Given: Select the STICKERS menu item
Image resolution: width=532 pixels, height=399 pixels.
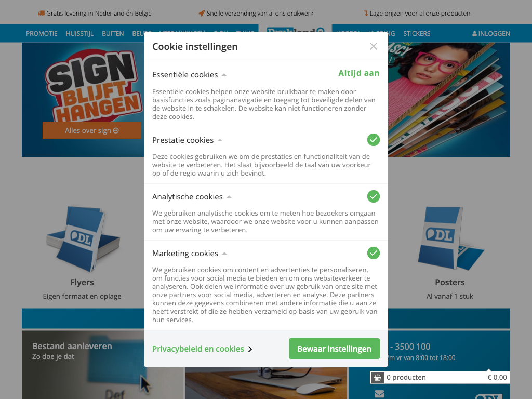Looking at the screenshot, I should (x=417, y=34).
